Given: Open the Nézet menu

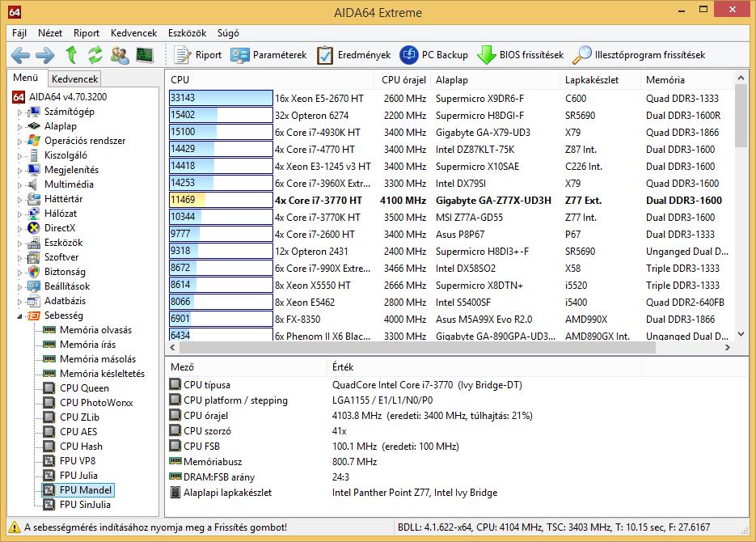Looking at the screenshot, I should (x=50, y=33).
